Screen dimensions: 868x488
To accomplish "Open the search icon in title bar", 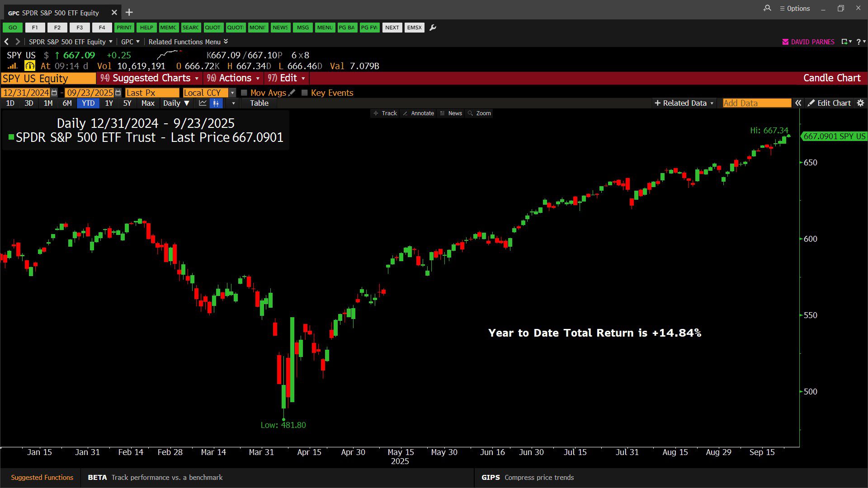I will 767,8.
